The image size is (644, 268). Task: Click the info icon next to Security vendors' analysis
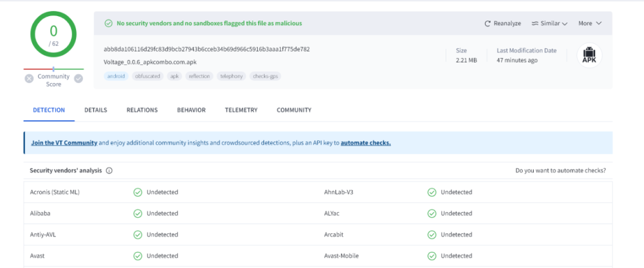coord(109,171)
